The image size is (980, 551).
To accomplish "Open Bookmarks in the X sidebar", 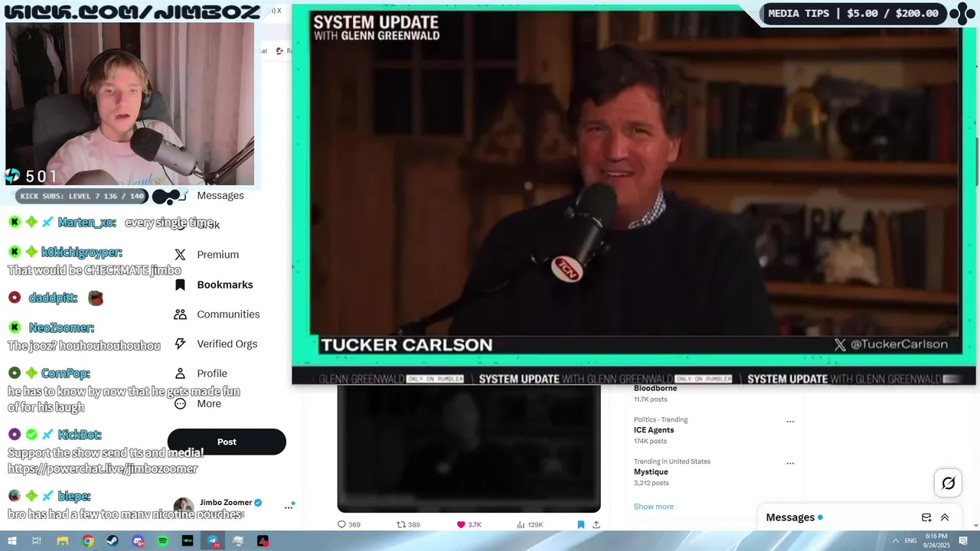I will pos(224,285).
